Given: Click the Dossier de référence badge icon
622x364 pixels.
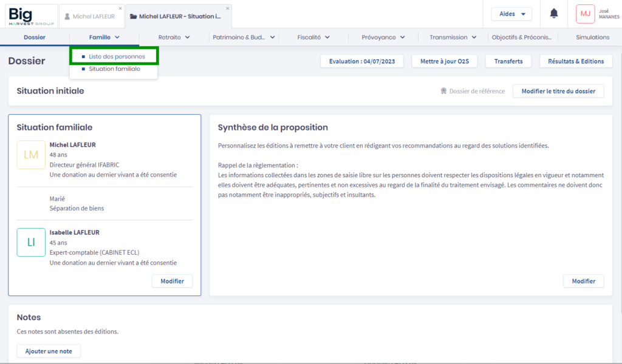Looking at the screenshot, I should pyautogui.click(x=443, y=92).
